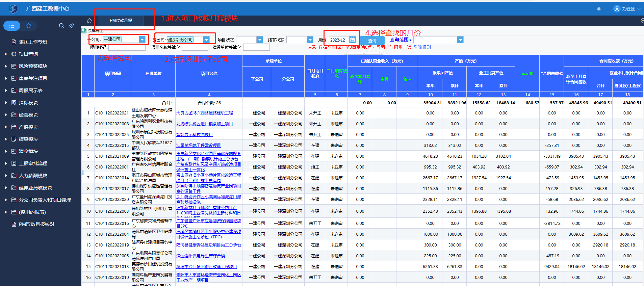The width and height of the screenshot is (644, 286).
Task: Switch to the menu list view button
Action: (x=12, y=26)
